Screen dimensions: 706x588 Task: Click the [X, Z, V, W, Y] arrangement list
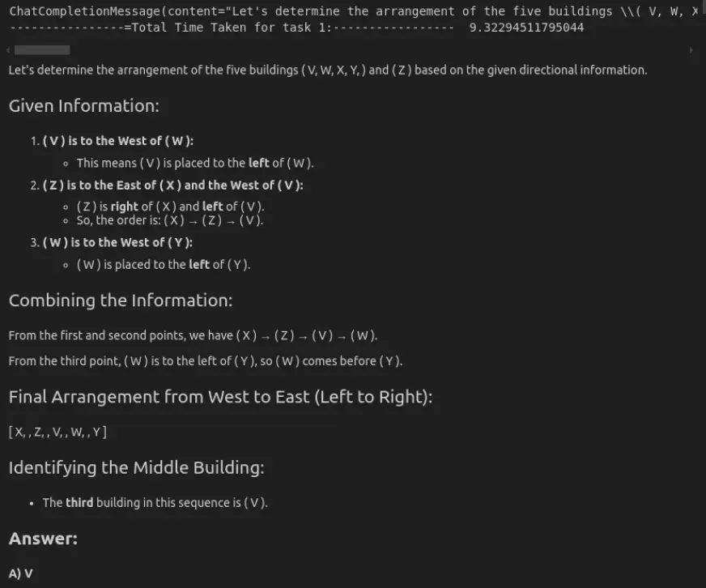click(57, 432)
